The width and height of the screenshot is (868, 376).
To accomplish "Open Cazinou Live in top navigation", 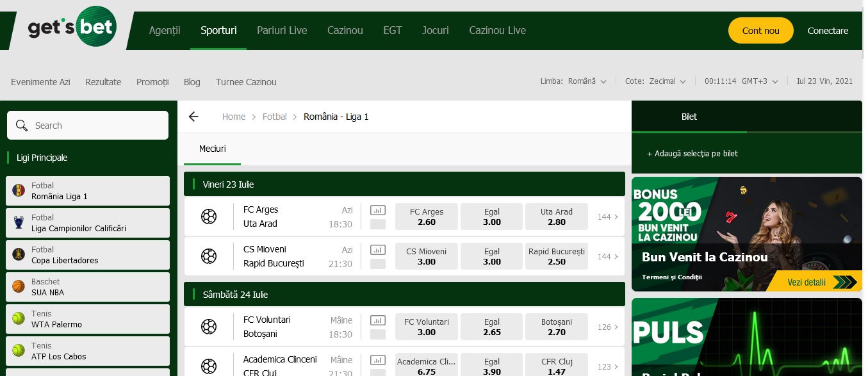I will coord(498,30).
